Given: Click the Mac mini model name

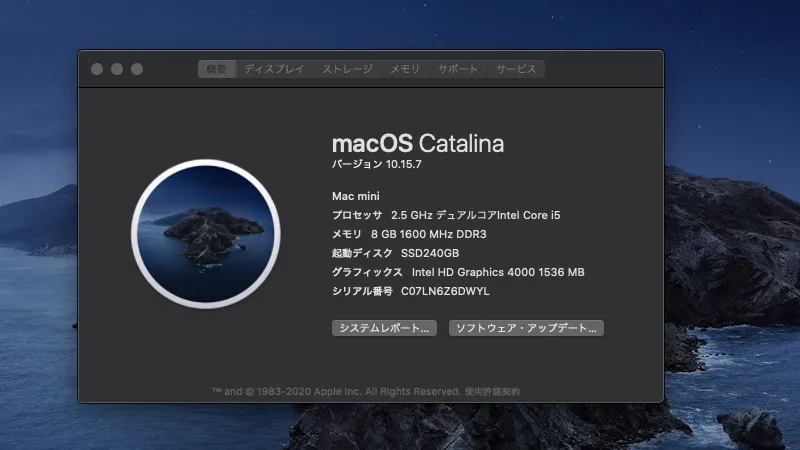Looking at the screenshot, I should [355, 196].
